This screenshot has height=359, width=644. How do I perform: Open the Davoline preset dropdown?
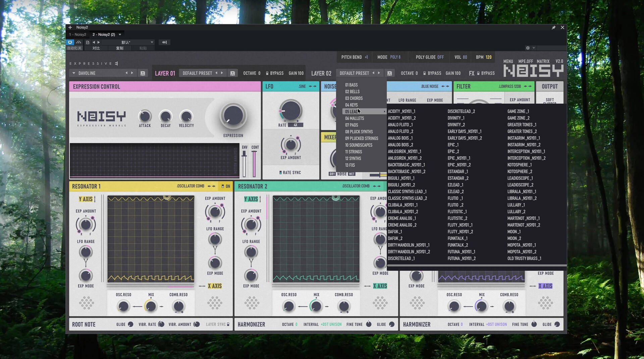pyautogui.click(x=74, y=73)
